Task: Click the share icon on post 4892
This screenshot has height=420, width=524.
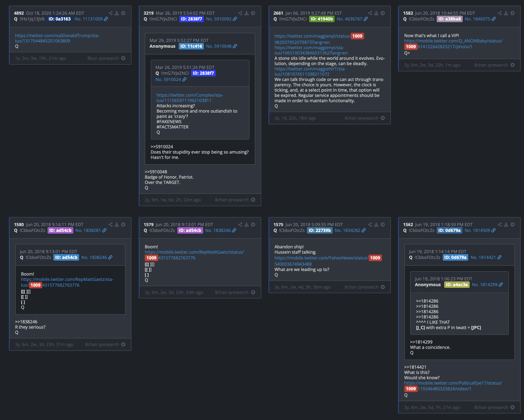Action: tap(110, 13)
